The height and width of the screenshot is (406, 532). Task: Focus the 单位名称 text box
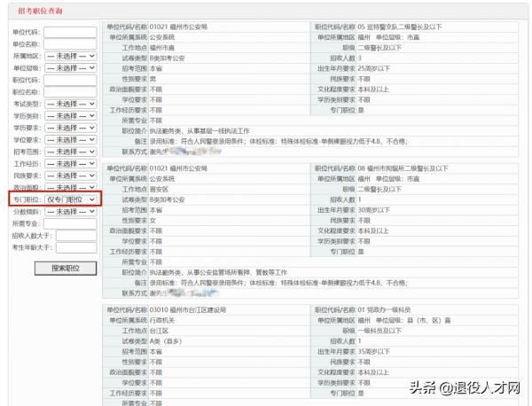70,43
